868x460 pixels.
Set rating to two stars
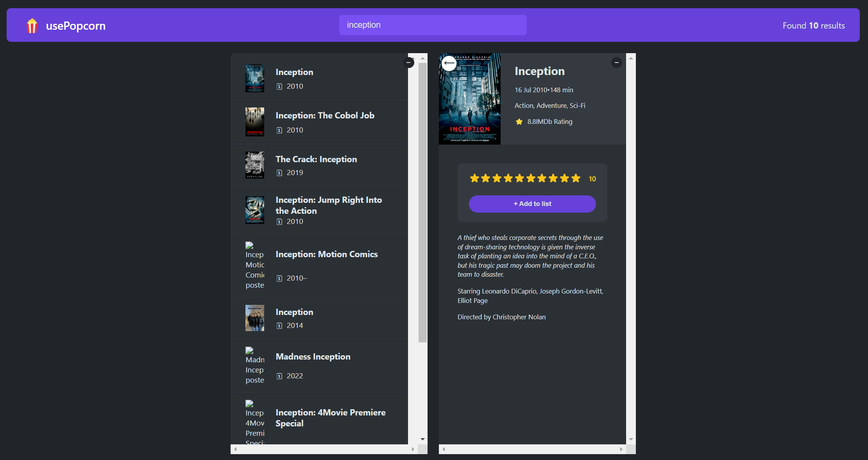click(x=486, y=179)
